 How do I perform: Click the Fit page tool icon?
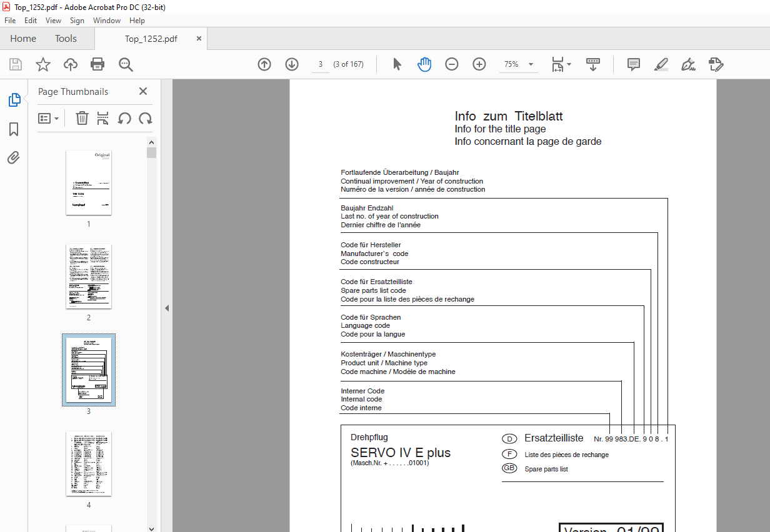coord(557,64)
